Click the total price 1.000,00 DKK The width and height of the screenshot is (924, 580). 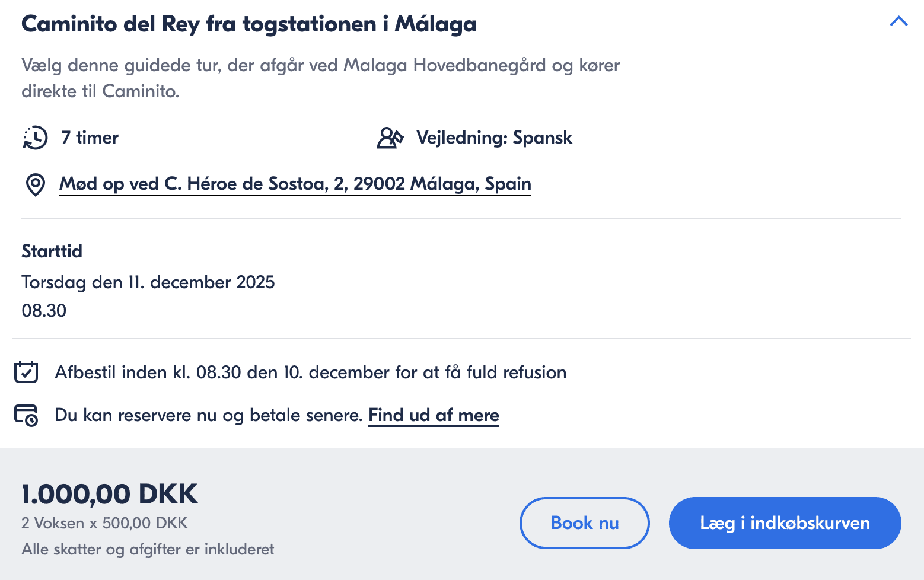tap(110, 493)
